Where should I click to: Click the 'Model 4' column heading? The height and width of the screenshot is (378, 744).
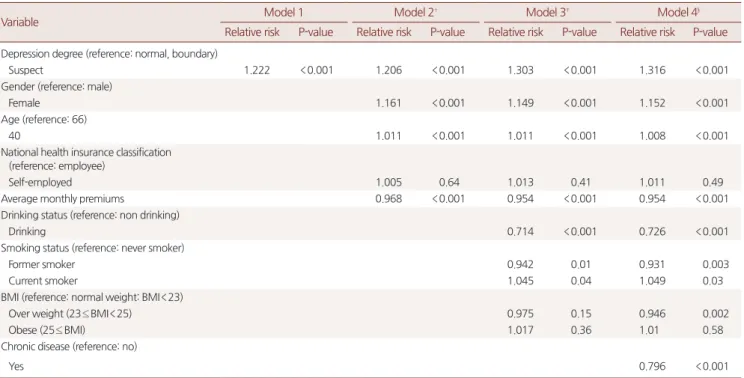679,12
